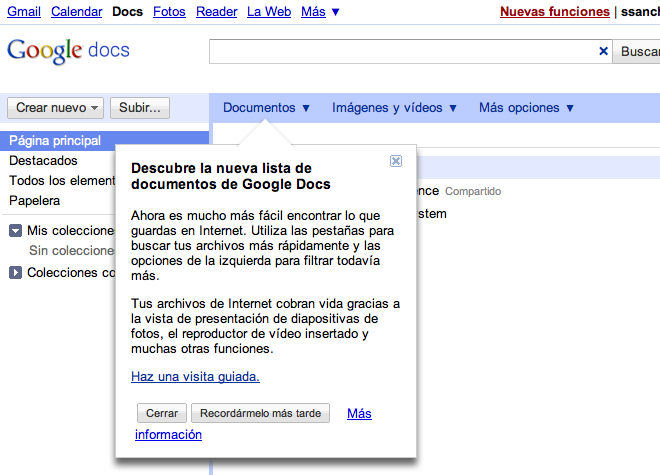Open the Calendar link
The width and height of the screenshot is (660, 475).
tap(77, 12)
